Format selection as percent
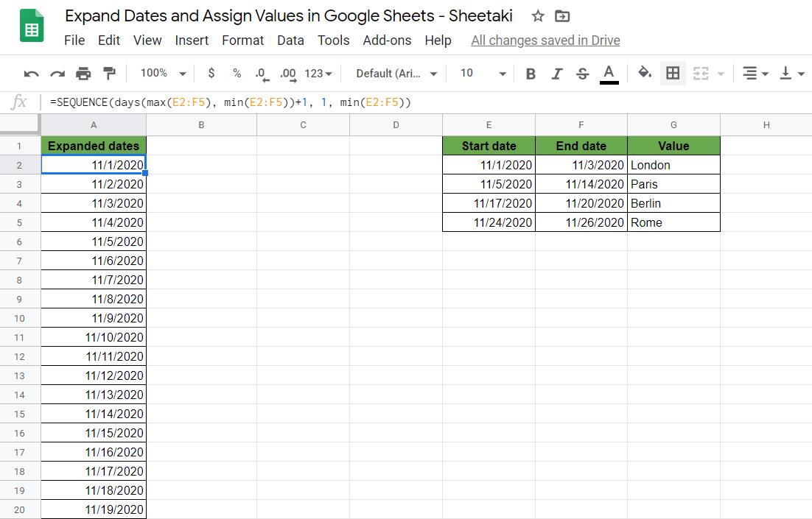This screenshot has width=812, height=519. click(x=236, y=73)
